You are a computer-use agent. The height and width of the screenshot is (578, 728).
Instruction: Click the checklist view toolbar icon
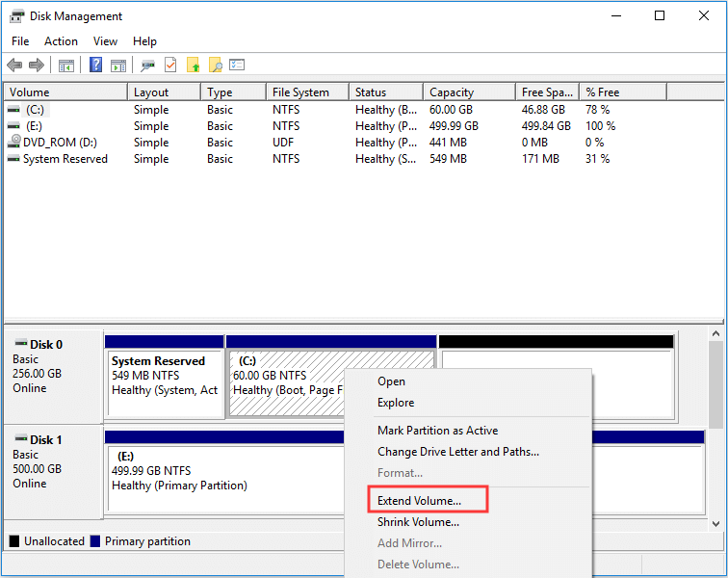tap(237, 66)
